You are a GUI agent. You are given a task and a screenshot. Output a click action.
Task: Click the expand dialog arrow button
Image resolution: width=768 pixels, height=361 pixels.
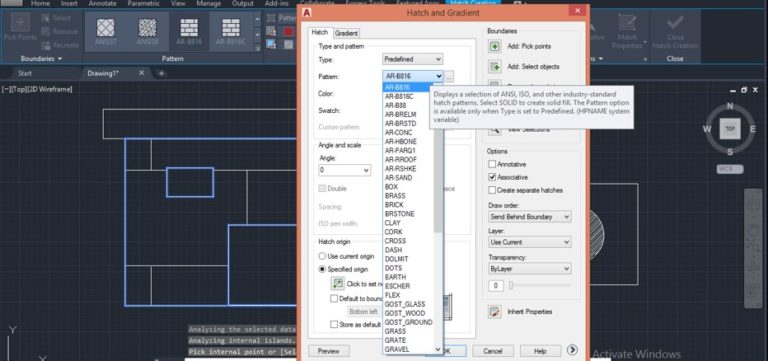[x=572, y=350]
